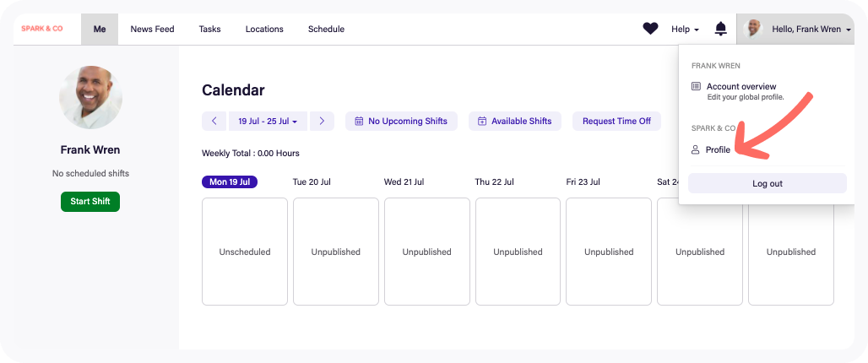Click the Fri 23 Jul day header
Image resolution: width=868 pixels, height=363 pixels.
pyautogui.click(x=583, y=181)
